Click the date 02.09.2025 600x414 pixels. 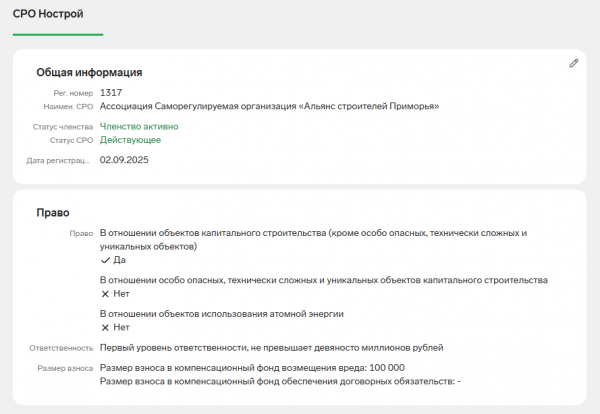click(124, 160)
